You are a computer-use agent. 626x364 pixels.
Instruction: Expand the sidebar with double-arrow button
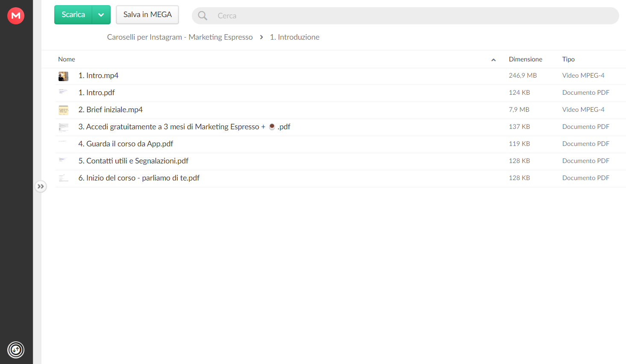41,186
